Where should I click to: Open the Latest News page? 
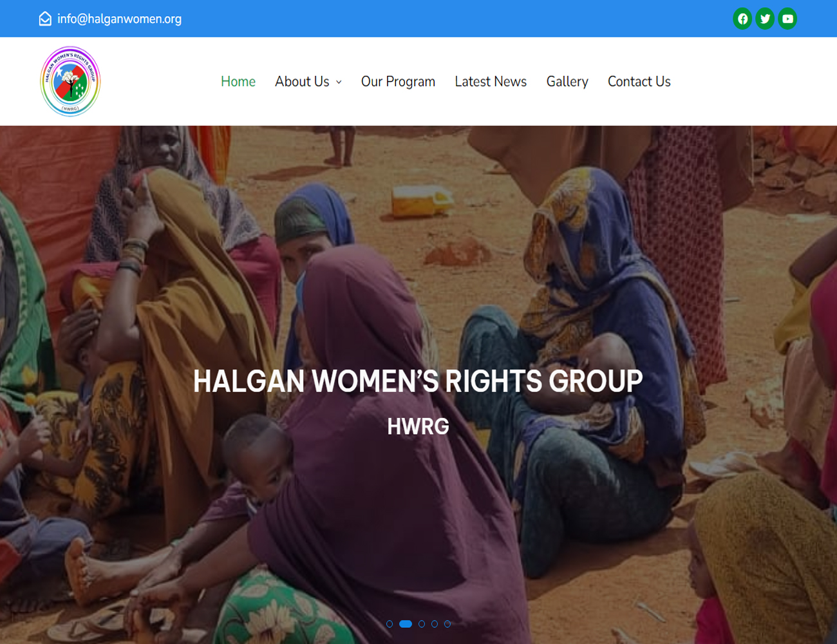pos(491,81)
